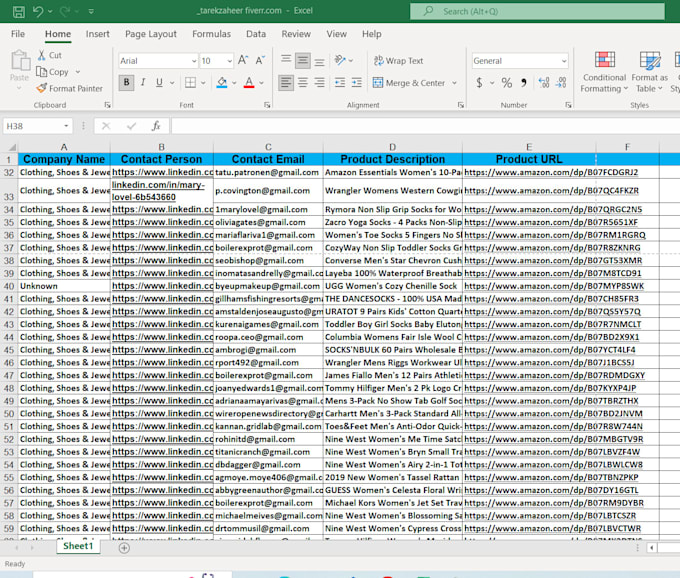Select row 45 header
Screen dimensions: 680x578
coord(9,350)
